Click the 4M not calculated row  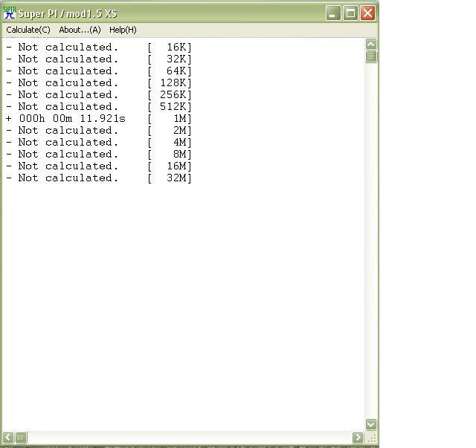tap(99, 142)
